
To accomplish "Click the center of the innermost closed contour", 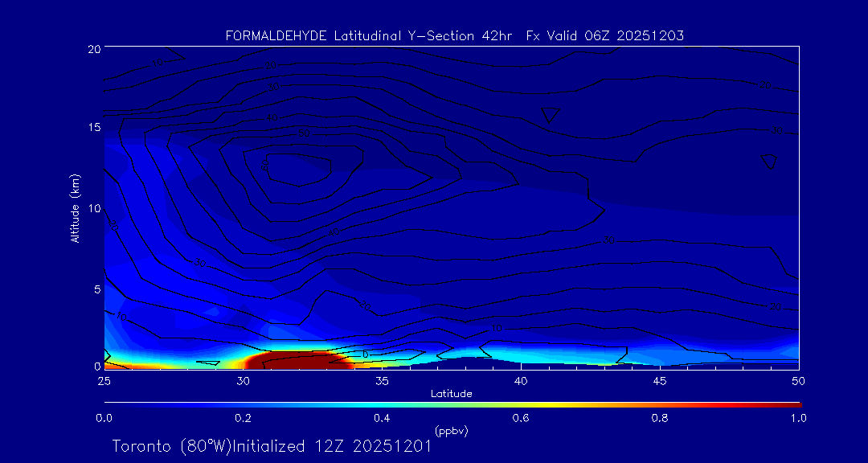I will click(297, 170).
